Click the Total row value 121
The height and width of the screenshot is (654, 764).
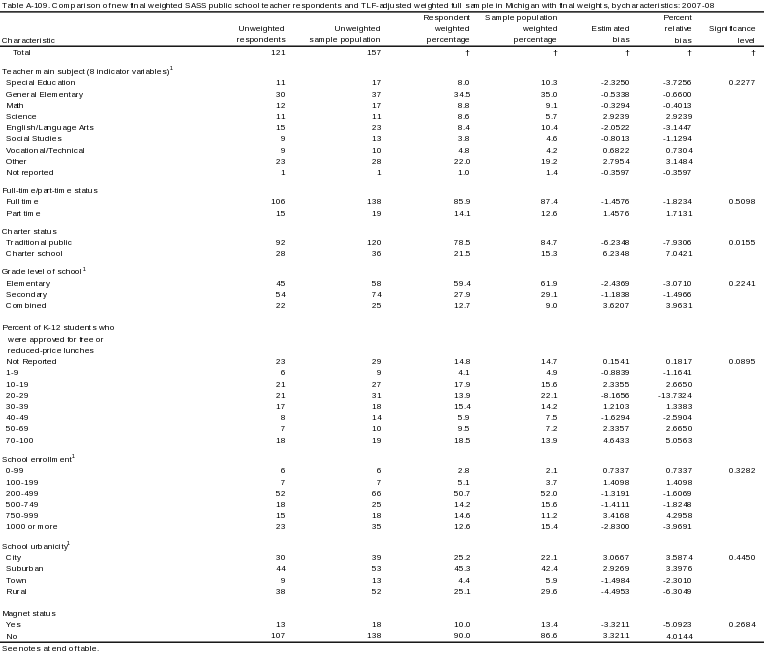point(278,53)
